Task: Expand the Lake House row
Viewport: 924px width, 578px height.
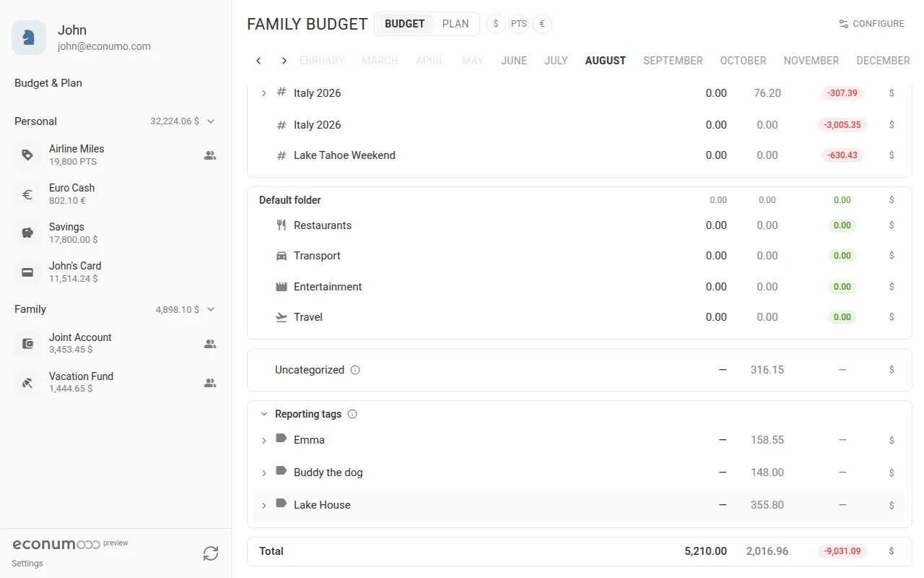Action: tap(264, 506)
